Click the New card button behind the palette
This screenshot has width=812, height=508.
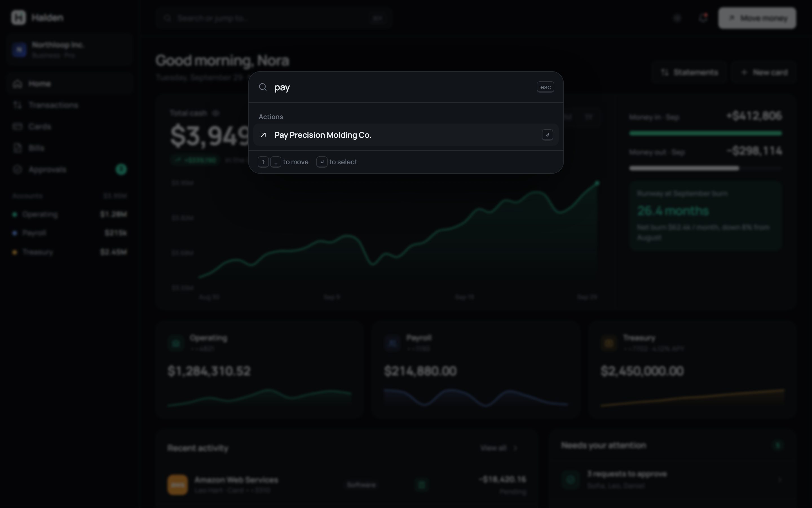pos(764,72)
